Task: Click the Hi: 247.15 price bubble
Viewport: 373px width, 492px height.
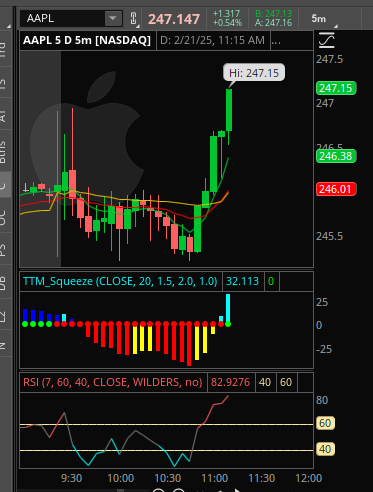Action: [254, 73]
